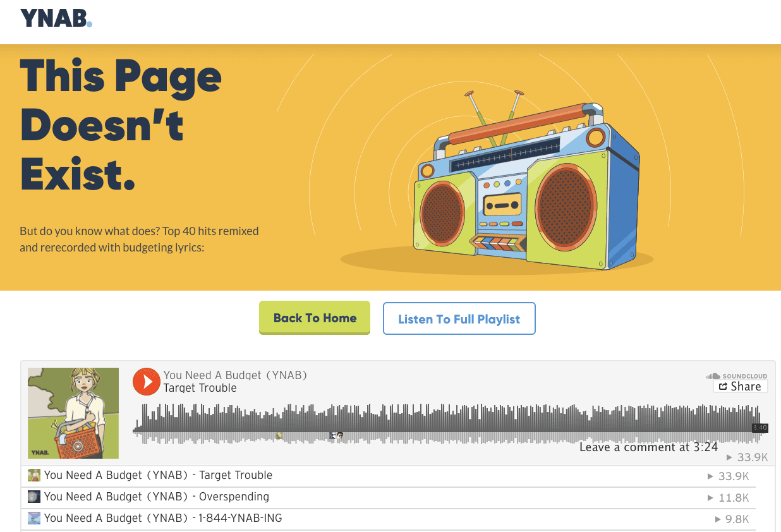Click the 33.9K play count in the Target Trouble row

tap(729, 476)
